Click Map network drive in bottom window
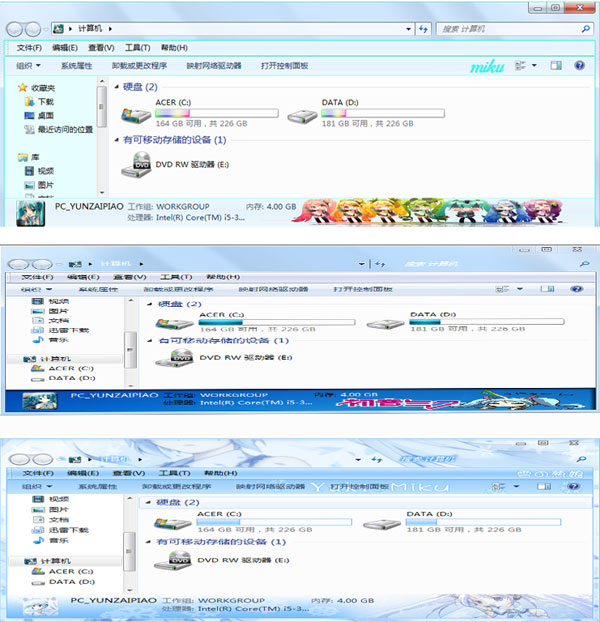Viewport: 600px width, 622px height. click(x=270, y=486)
